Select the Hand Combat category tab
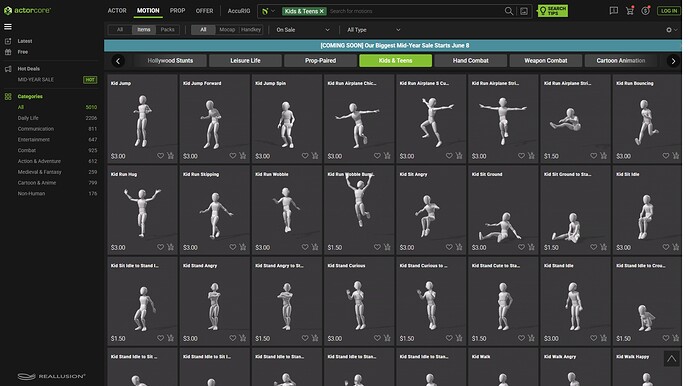This screenshot has height=386, width=690. coord(470,61)
